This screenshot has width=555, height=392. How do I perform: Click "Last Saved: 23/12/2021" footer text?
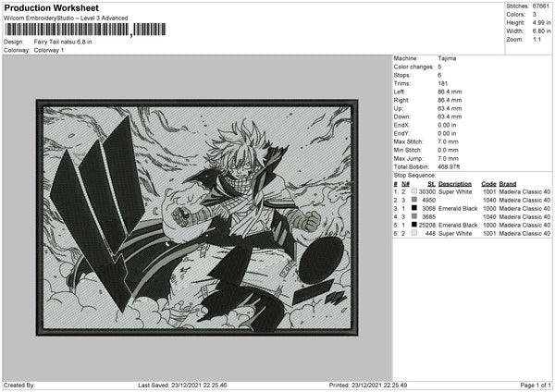(x=169, y=386)
